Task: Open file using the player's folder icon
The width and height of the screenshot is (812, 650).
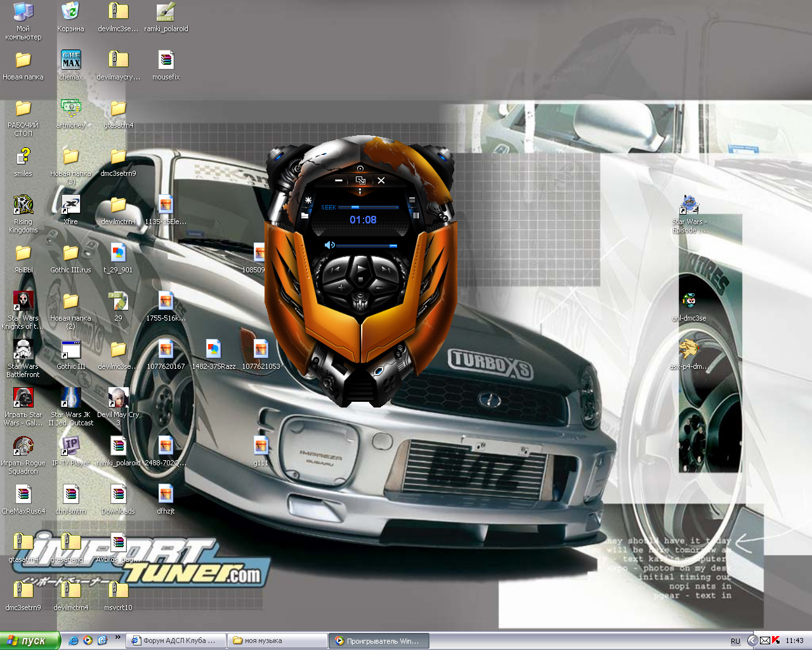Action: tap(305, 216)
